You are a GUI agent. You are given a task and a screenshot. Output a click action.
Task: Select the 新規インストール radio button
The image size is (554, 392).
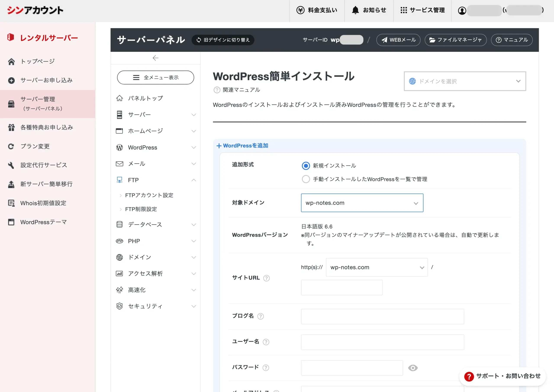tap(306, 165)
